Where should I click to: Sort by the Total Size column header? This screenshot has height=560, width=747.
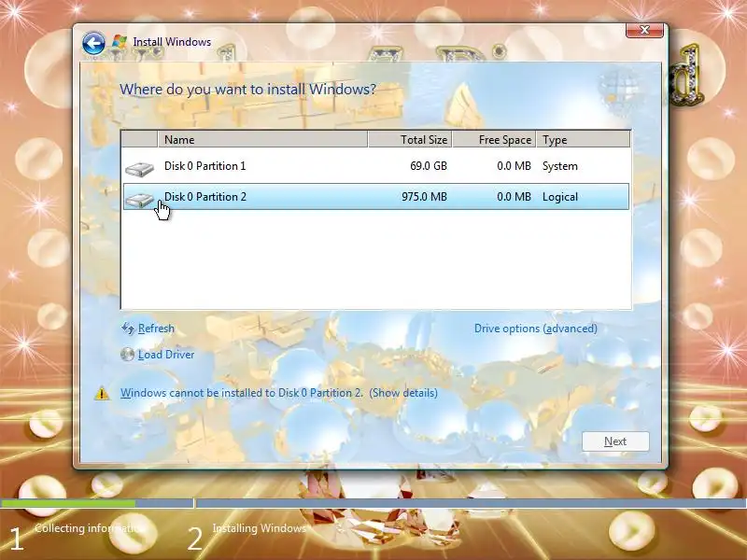click(410, 139)
